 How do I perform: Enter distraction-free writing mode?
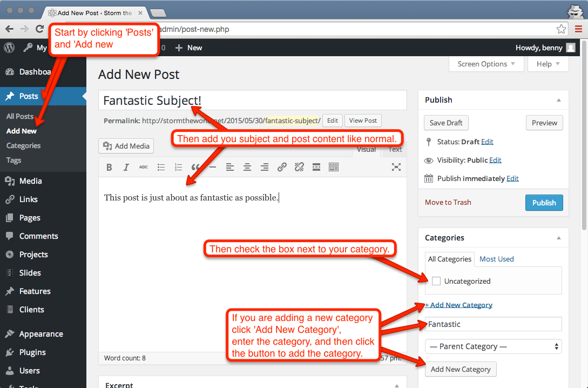coord(396,166)
